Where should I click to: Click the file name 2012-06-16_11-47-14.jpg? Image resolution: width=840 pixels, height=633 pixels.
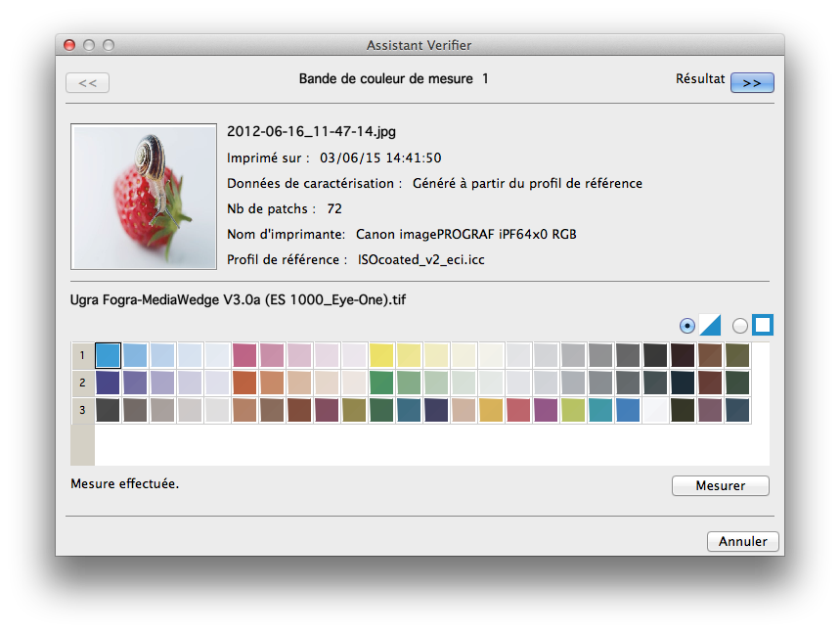click(311, 131)
